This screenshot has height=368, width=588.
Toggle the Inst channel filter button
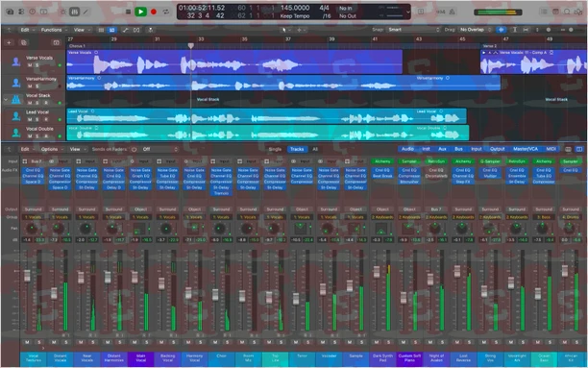click(x=426, y=149)
